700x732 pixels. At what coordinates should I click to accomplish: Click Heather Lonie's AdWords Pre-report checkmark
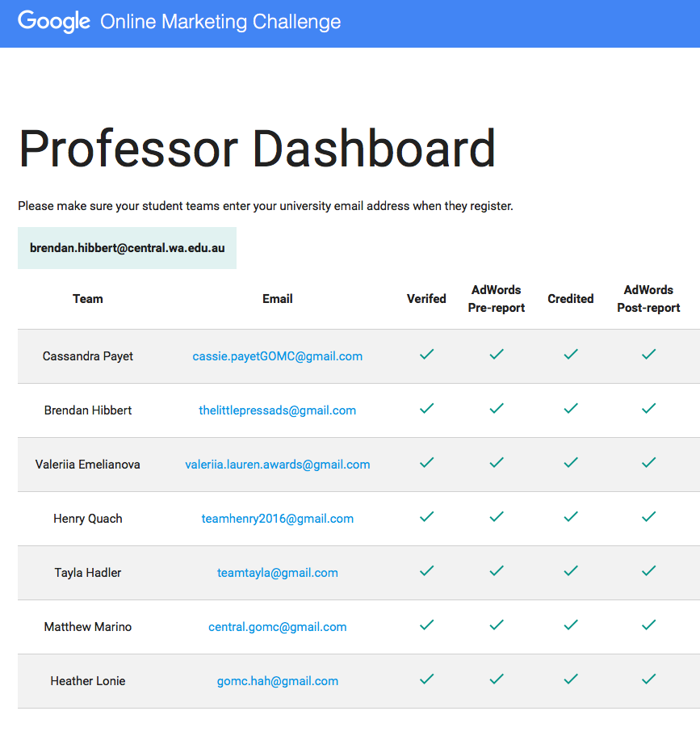pos(497,679)
